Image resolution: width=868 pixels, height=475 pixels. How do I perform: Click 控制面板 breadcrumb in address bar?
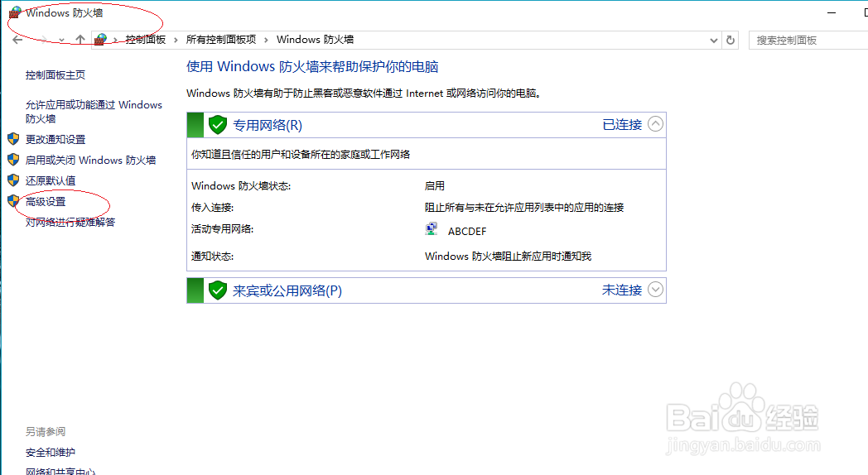pos(146,39)
